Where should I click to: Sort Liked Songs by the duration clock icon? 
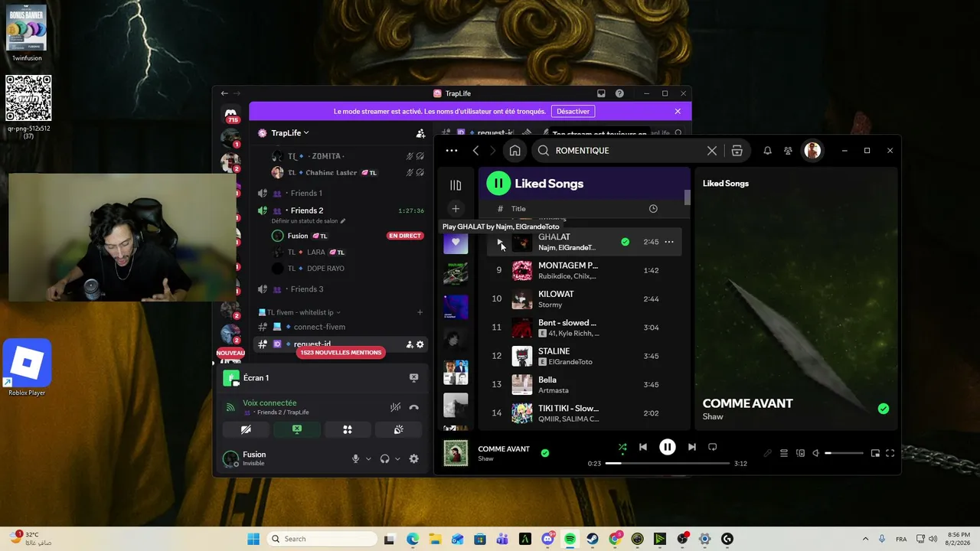pyautogui.click(x=653, y=209)
